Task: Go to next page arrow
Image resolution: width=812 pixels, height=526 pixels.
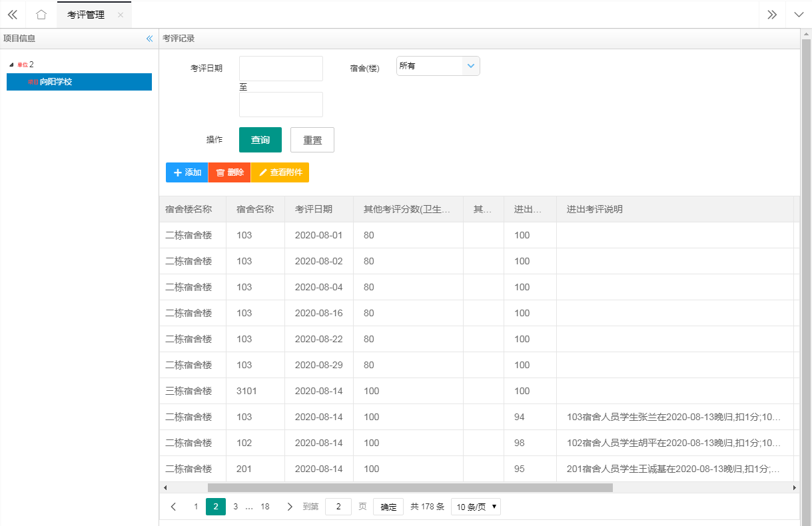Action: click(290, 507)
